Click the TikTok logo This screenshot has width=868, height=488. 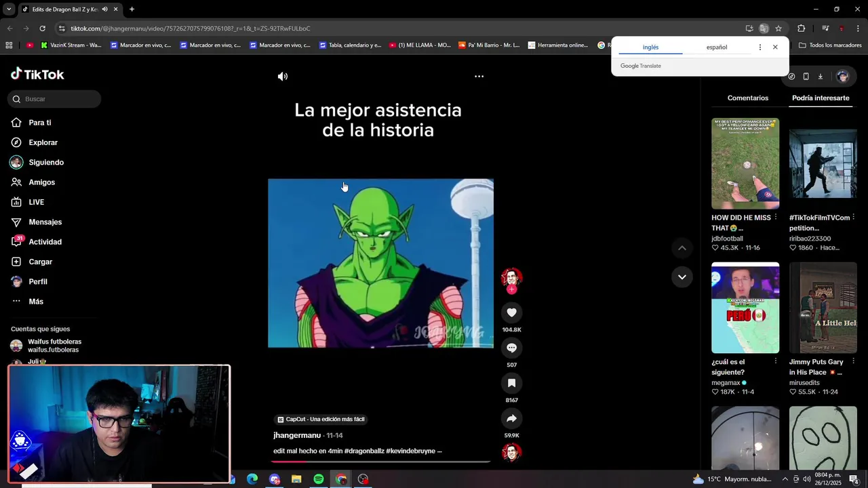[37, 75]
